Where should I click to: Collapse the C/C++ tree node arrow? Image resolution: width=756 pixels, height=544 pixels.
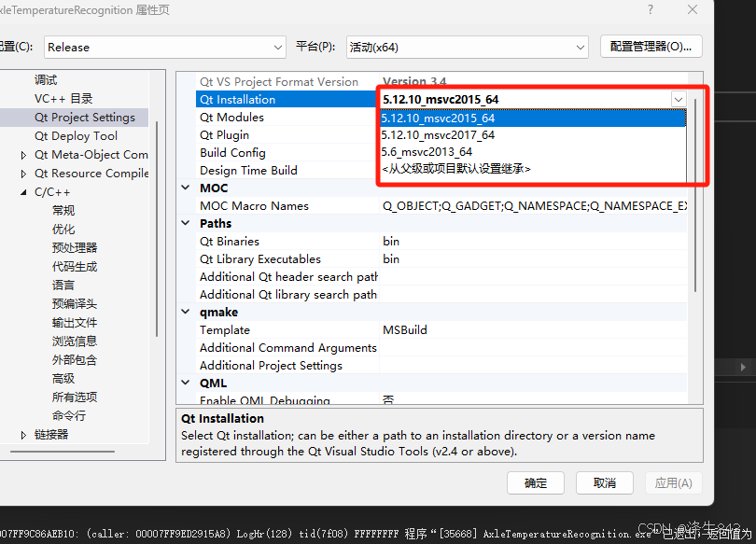coord(23,192)
